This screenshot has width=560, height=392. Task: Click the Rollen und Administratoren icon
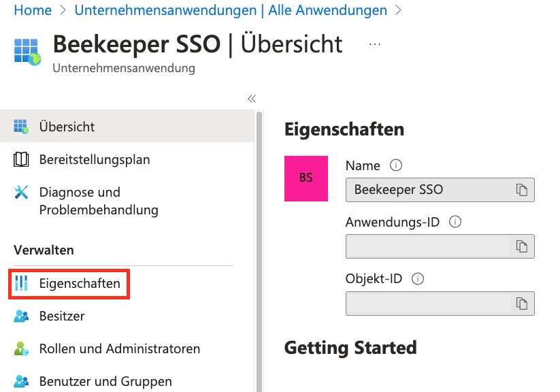coord(21,348)
